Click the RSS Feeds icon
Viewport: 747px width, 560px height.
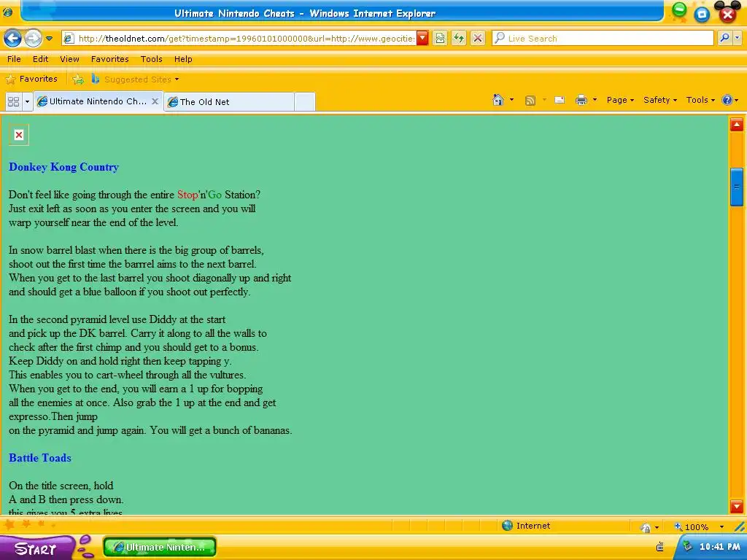pyautogui.click(x=530, y=100)
